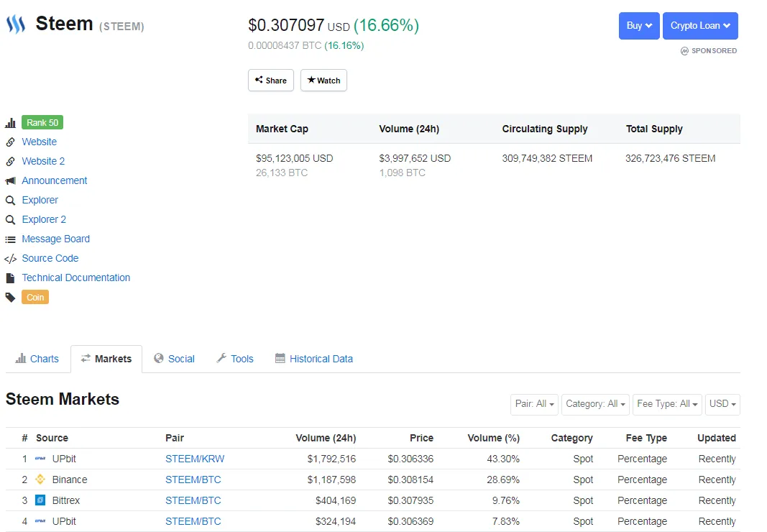
Task: Click the document icon beside Technical Documentation
Action: (10, 278)
